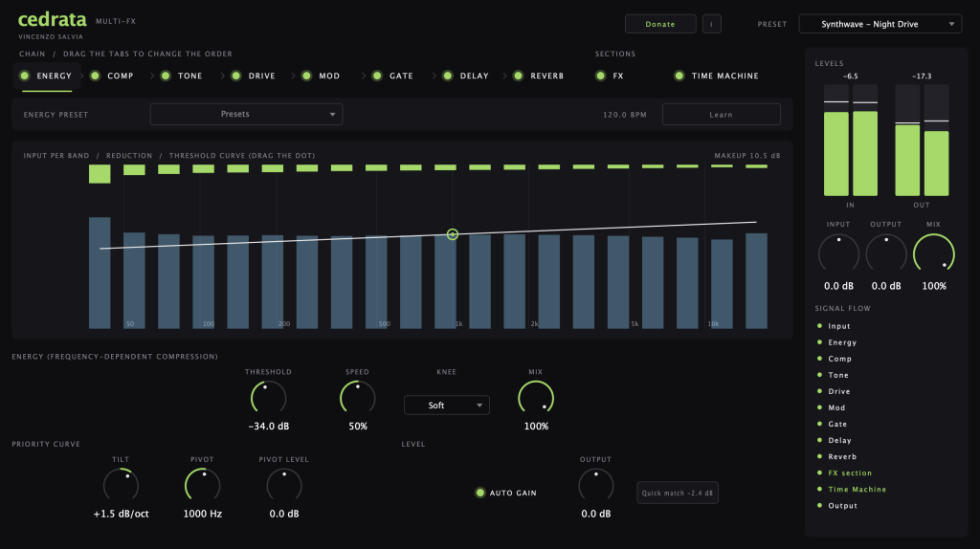
Task: Disable the AUTO GAIN toggle
Action: [x=480, y=493]
